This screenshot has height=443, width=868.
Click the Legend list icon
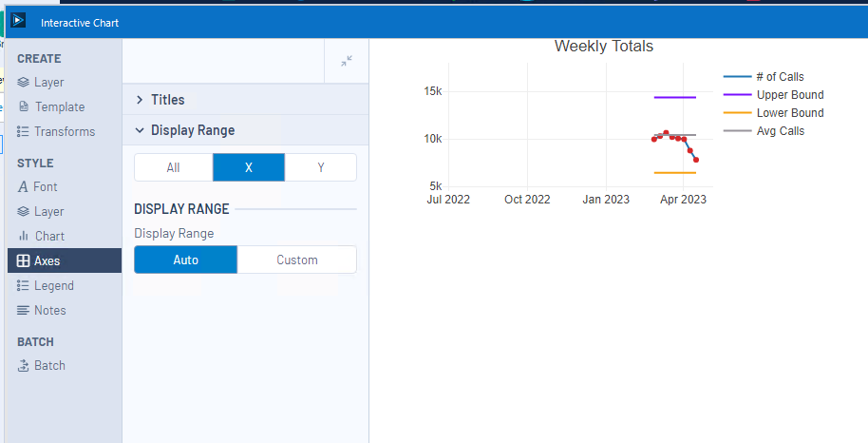[23, 285]
